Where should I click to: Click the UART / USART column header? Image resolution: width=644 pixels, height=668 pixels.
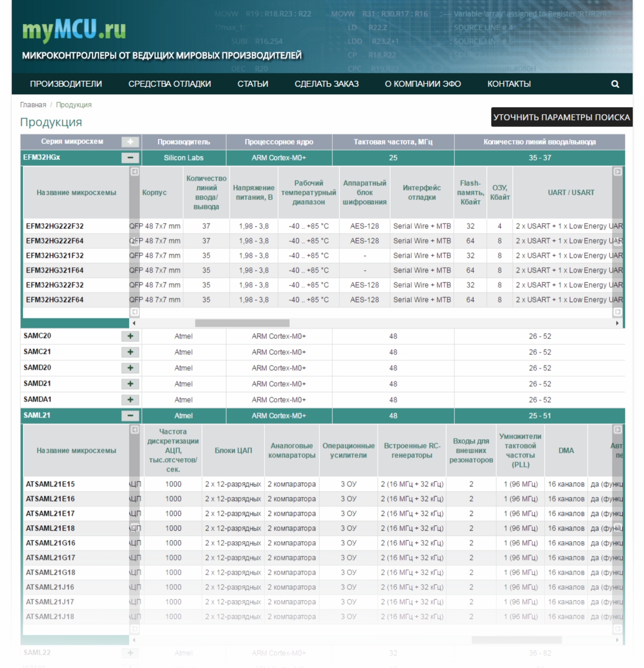[x=571, y=192]
